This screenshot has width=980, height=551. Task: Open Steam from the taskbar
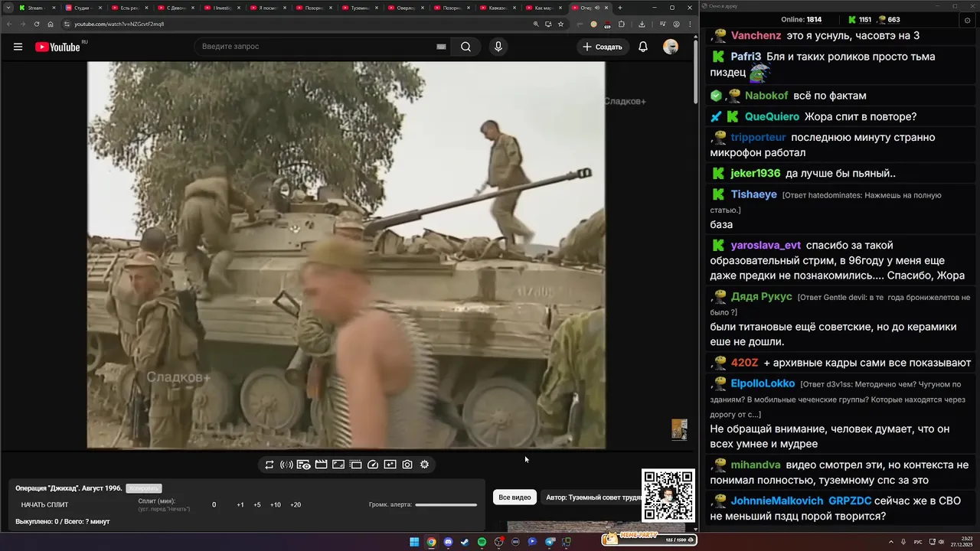pyautogui.click(x=465, y=542)
